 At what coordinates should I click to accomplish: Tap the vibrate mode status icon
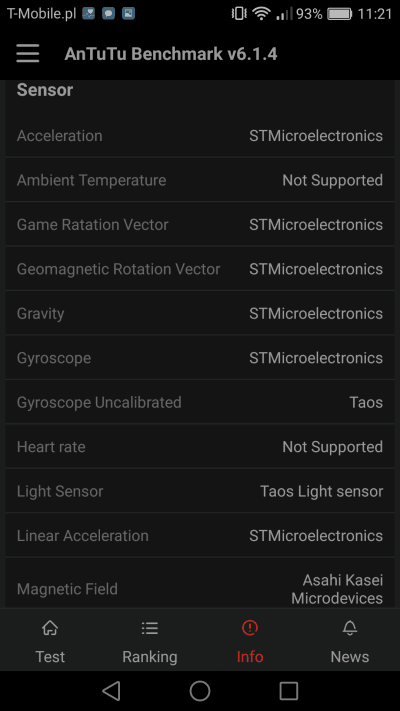239,14
